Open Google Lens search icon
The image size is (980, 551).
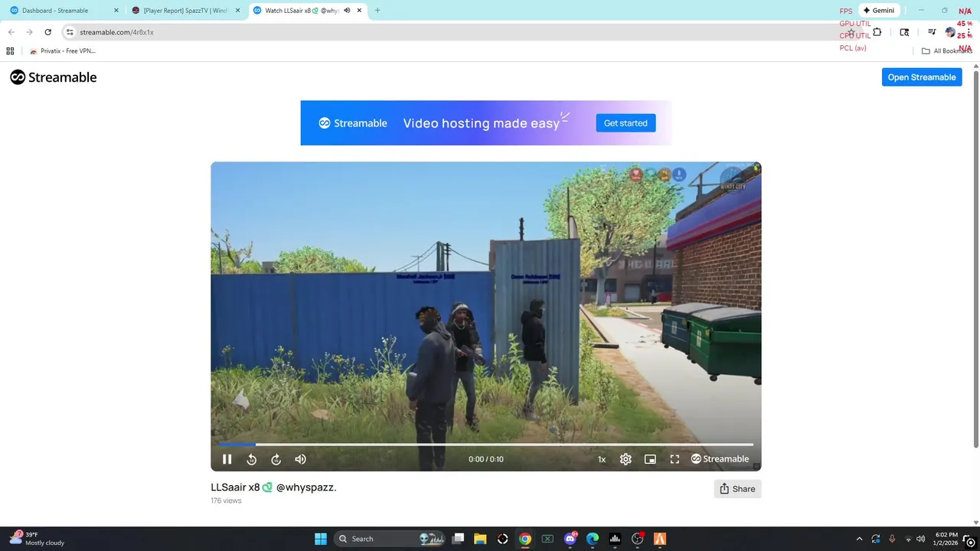[904, 32]
